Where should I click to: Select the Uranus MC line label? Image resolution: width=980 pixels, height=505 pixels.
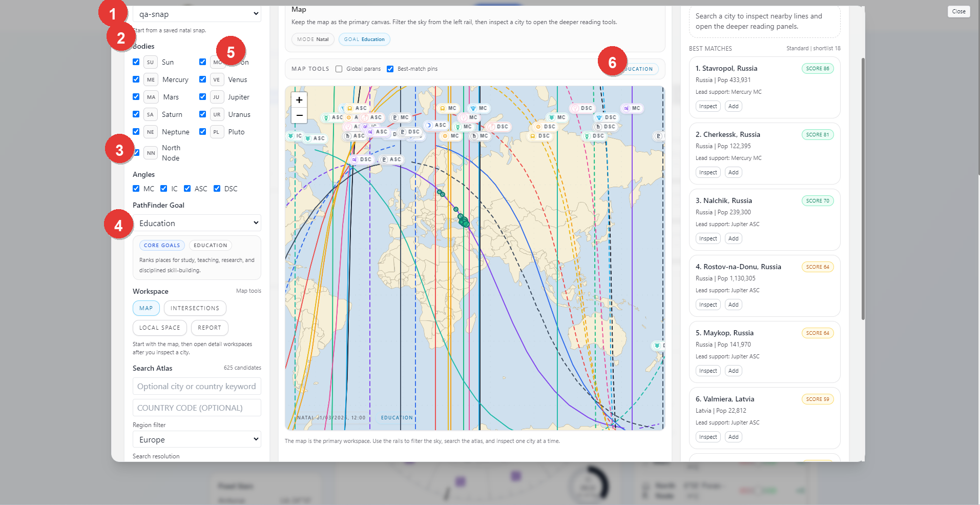(x=557, y=117)
